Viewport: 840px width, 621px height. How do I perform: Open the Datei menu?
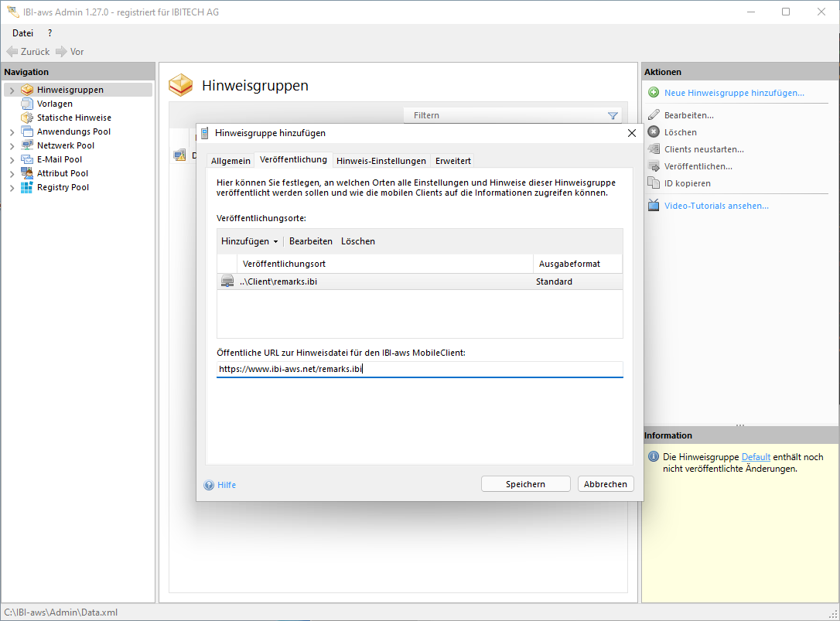22,32
